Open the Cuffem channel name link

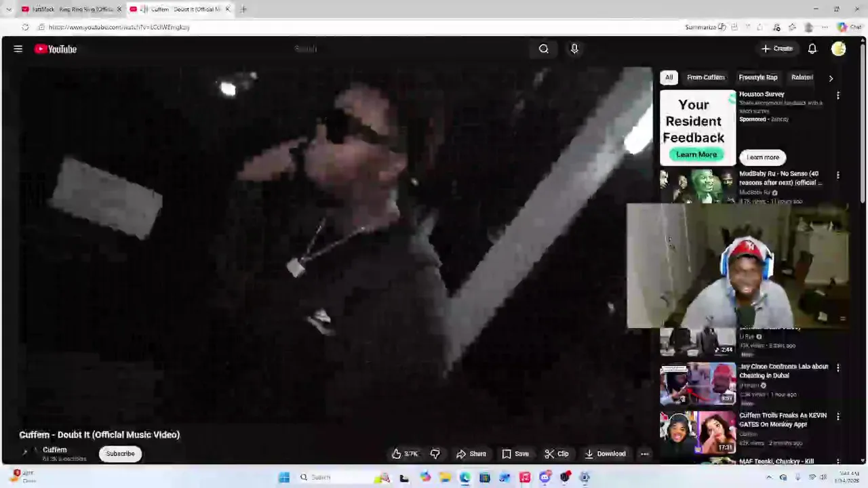(55, 449)
